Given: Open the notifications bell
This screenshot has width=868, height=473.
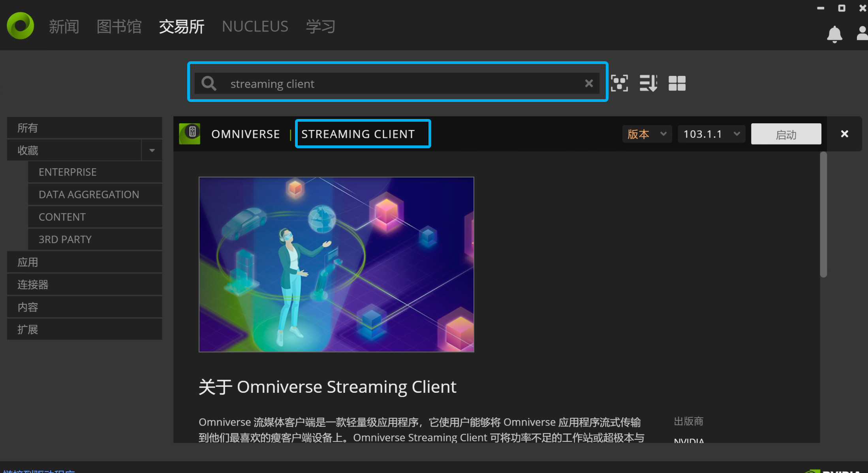Looking at the screenshot, I should pos(834,34).
